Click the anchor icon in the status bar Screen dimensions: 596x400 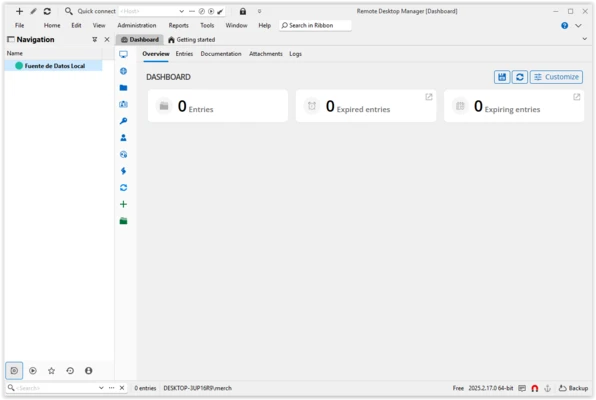[548, 388]
